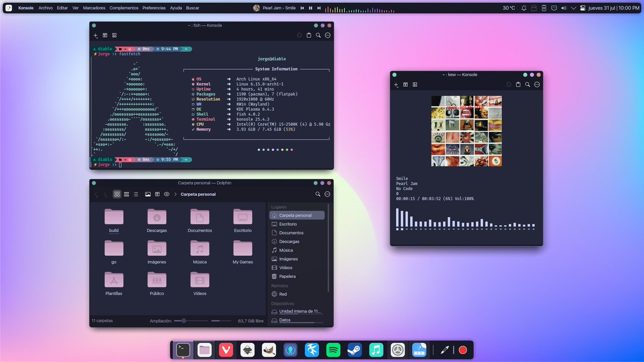Split the terminal using Konsole's split-view icon
This screenshot has width=644, height=362.
[x=105, y=35]
